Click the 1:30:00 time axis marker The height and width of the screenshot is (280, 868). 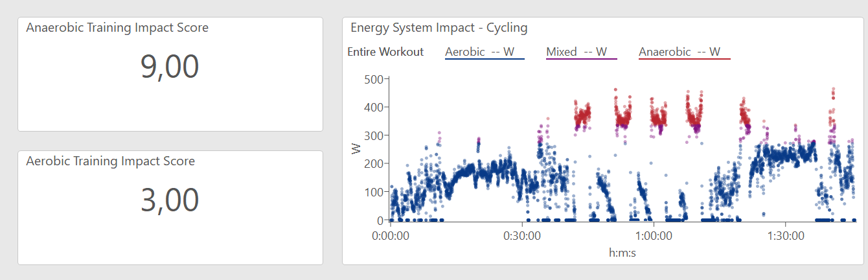pyautogui.click(x=784, y=235)
